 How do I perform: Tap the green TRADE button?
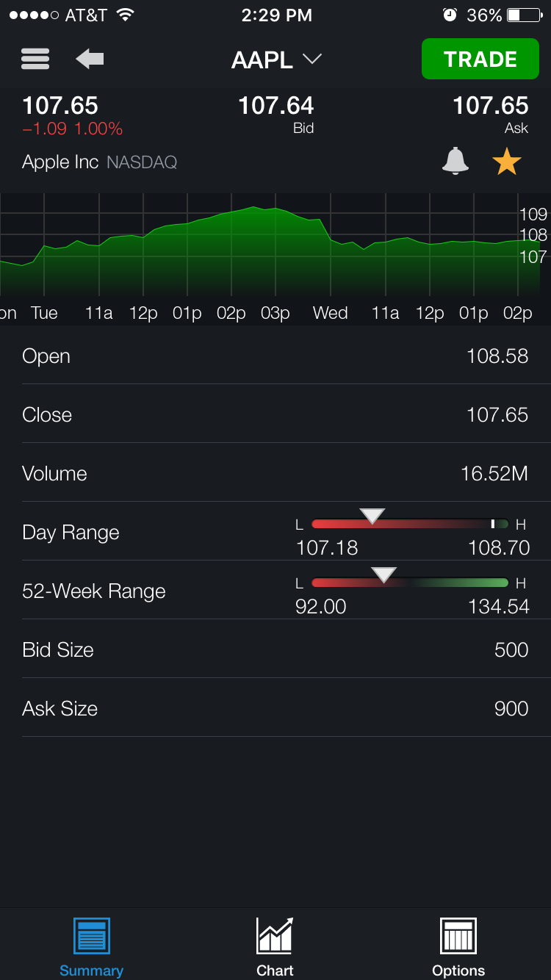(x=480, y=59)
